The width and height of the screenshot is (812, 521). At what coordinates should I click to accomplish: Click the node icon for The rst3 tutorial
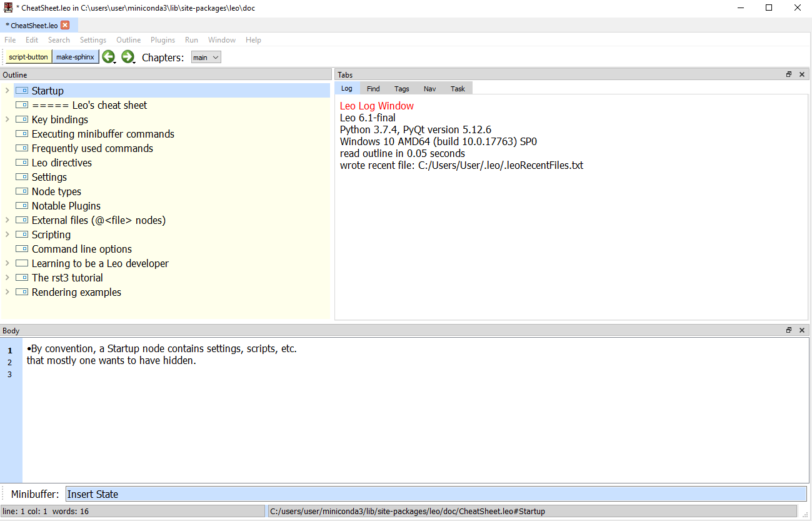click(22, 278)
